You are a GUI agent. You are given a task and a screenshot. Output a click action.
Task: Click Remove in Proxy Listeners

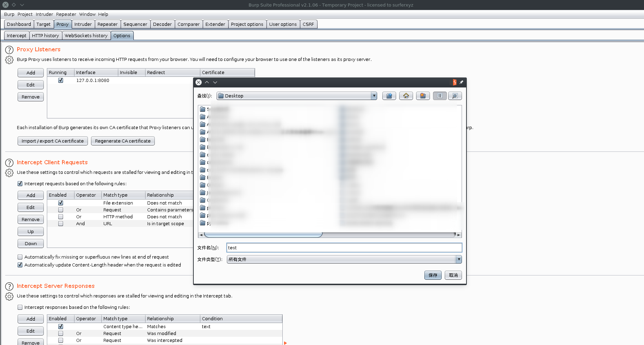(31, 97)
